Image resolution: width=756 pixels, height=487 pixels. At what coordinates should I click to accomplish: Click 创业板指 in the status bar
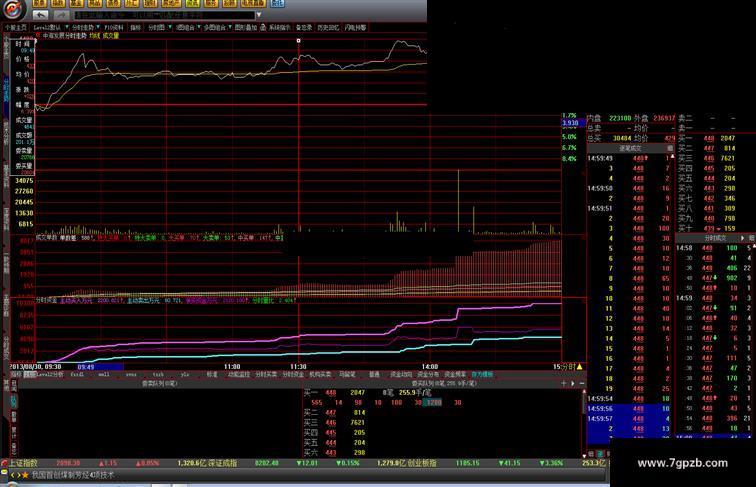coord(420,463)
